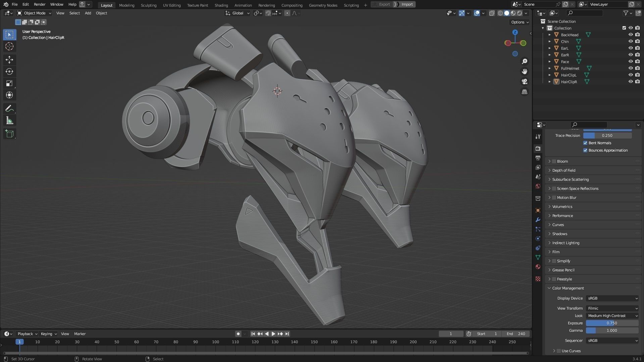Image resolution: width=644 pixels, height=362 pixels.
Task: Hide the Chin object eye icon
Action: pos(631,41)
